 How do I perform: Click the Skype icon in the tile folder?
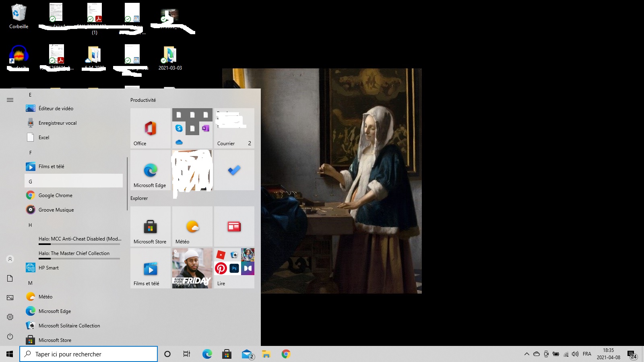[179, 128]
